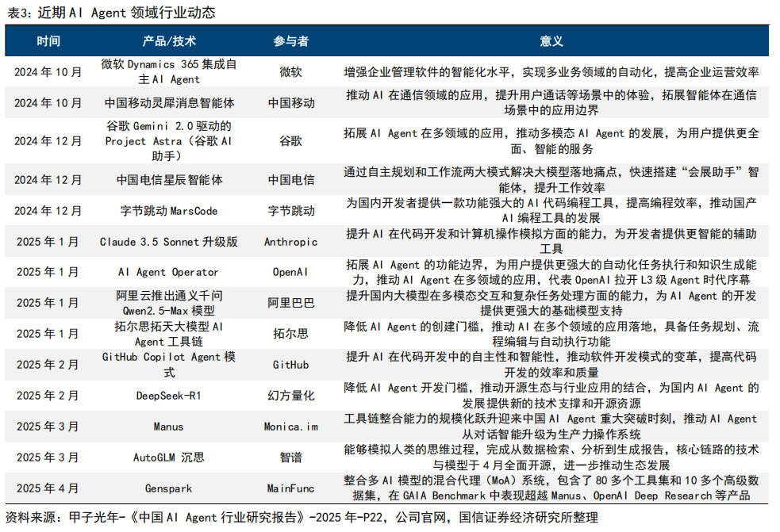780x532 pixels.
Task: Click the DeepSeek-R1 product cell
Action: [x=169, y=396]
